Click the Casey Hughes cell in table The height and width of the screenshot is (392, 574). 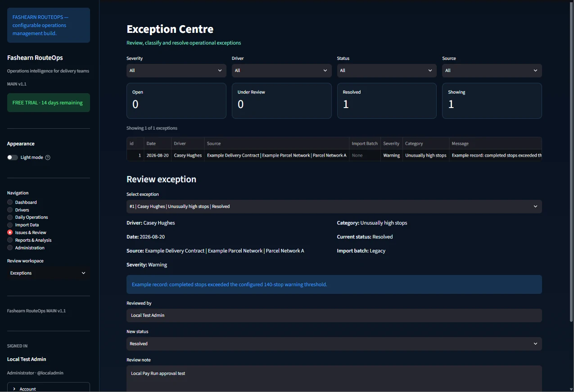[x=188, y=155]
